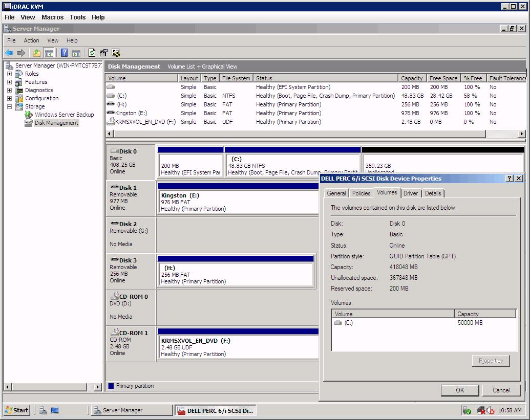Viewport: 530px width, 420px height.
Task: Click the Free Space column header
Action: click(x=443, y=78)
